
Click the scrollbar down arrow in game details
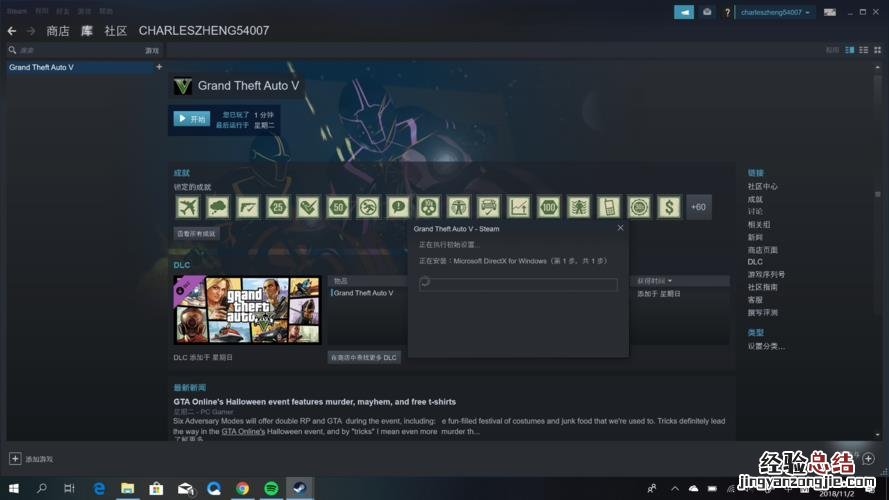tap(878, 435)
